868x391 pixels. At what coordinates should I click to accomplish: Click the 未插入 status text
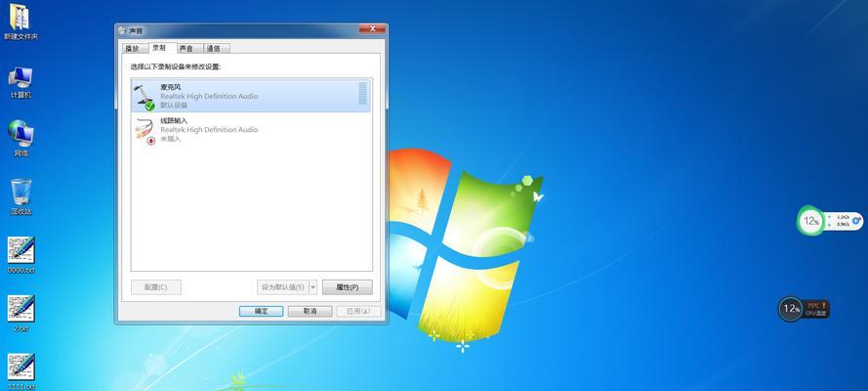point(171,139)
